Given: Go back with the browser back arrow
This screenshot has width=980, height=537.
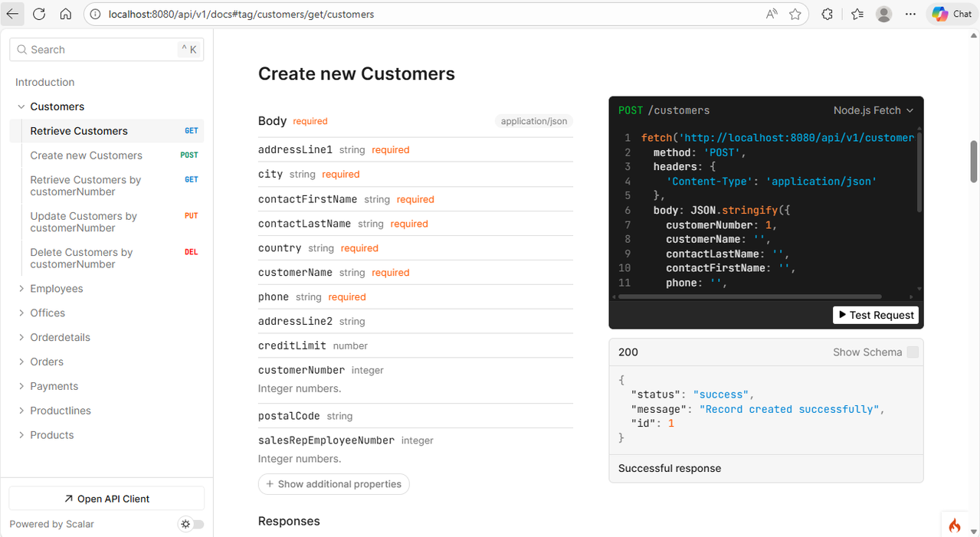Looking at the screenshot, I should (13, 14).
